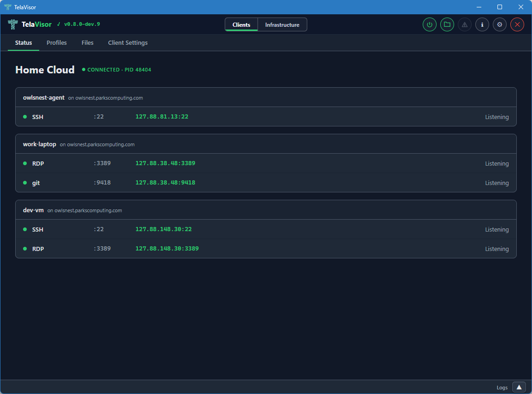532x394 pixels.
Task: Open settings with the gear icon
Action: (499, 24)
